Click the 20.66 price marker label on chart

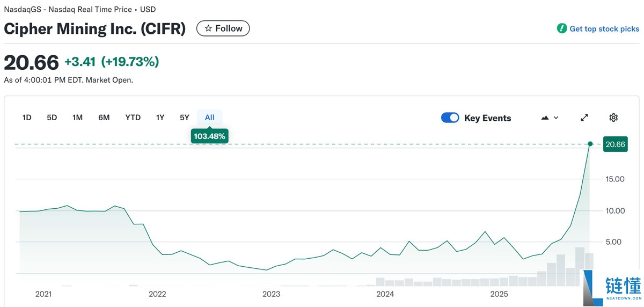point(615,144)
